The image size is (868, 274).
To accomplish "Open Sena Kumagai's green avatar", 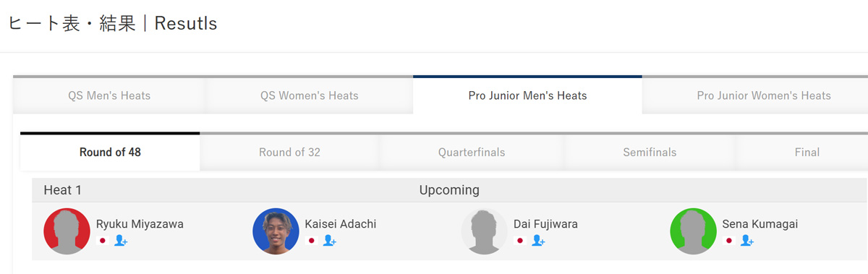I will coord(693,231).
